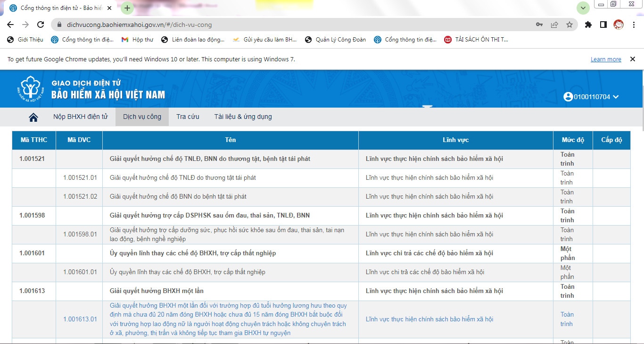
Task: Expand the tab search chevron button
Action: (x=584, y=8)
